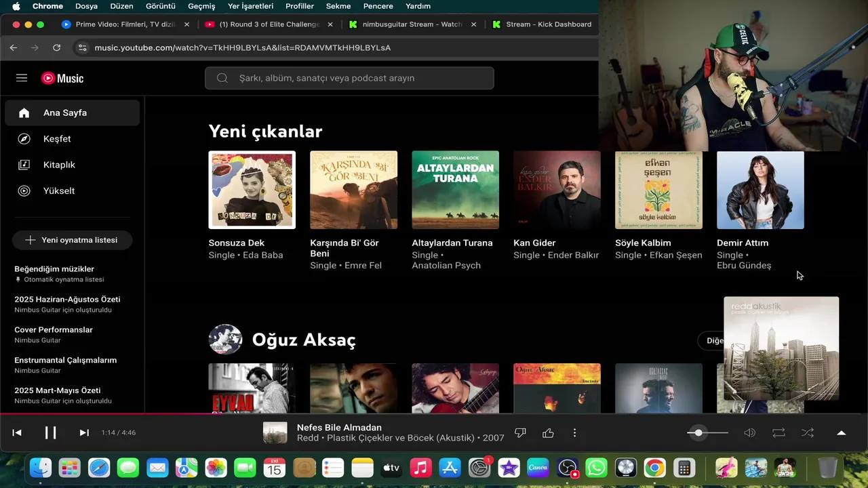
Task: Skip to the previous track
Action: click(17, 432)
